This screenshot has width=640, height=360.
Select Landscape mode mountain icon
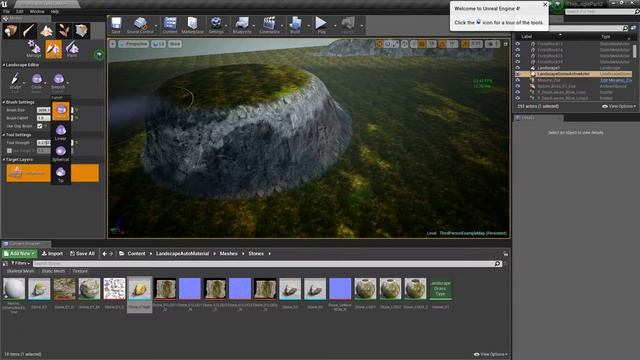(46, 31)
